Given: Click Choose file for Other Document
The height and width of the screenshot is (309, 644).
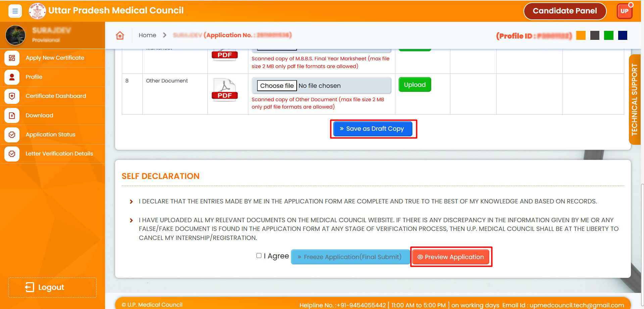Looking at the screenshot, I should [x=277, y=86].
